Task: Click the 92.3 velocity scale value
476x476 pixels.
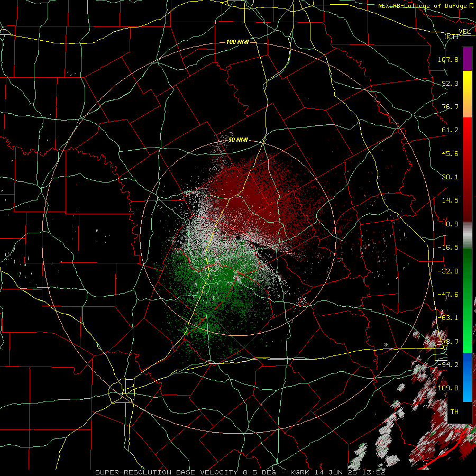Action: click(x=450, y=83)
